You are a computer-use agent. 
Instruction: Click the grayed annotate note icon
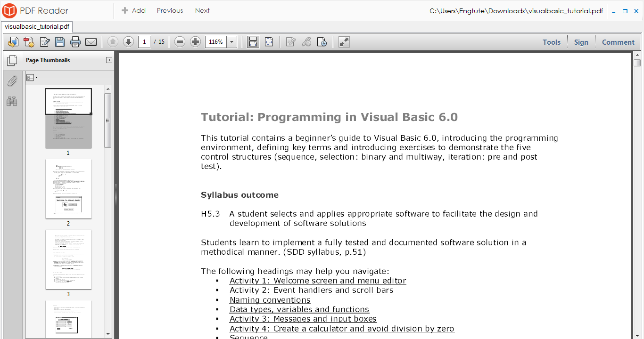(291, 42)
